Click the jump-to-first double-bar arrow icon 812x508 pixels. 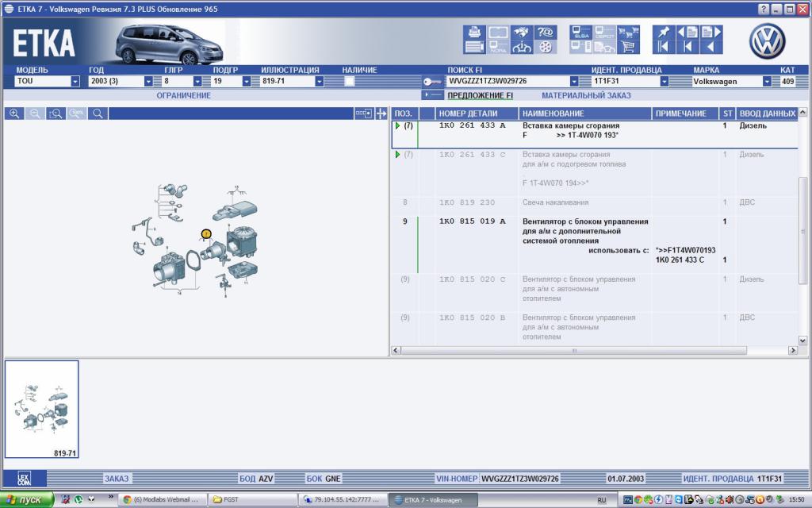click(664, 47)
